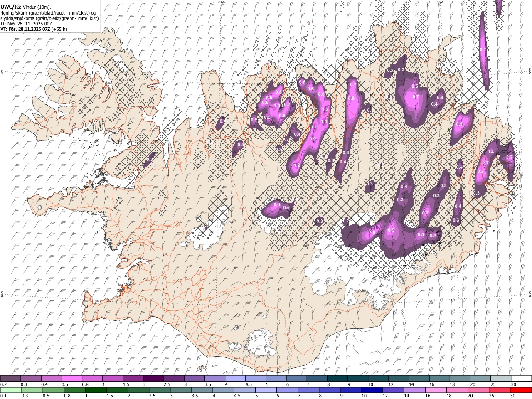Click the '20W' longitude label at top
The image size is (532, 399).
click(221, 2)
